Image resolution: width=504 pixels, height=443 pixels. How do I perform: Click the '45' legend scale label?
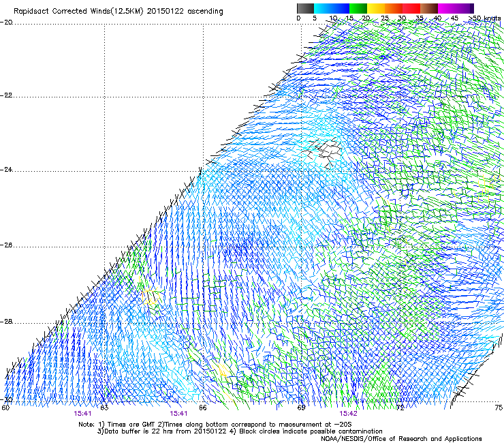[x=454, y=18]
